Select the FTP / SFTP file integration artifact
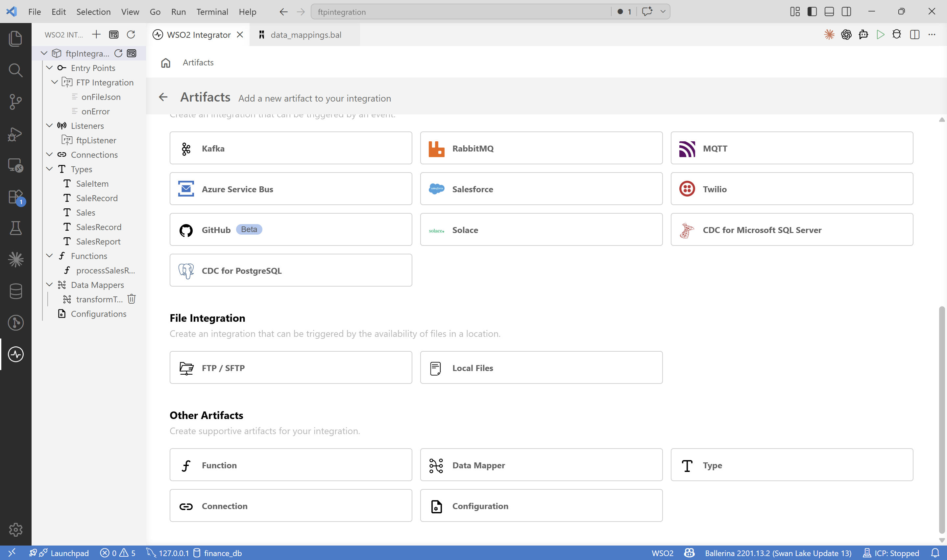Image resolution: width=947 pixels, height=560 pixels. tap(291, 367)
